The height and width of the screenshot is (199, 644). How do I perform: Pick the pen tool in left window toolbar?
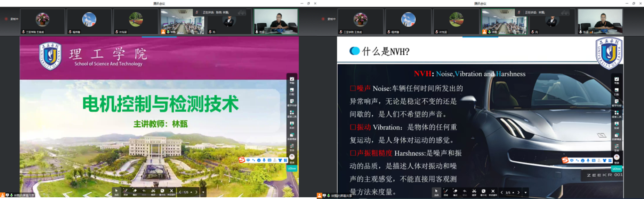pos(126,192)
